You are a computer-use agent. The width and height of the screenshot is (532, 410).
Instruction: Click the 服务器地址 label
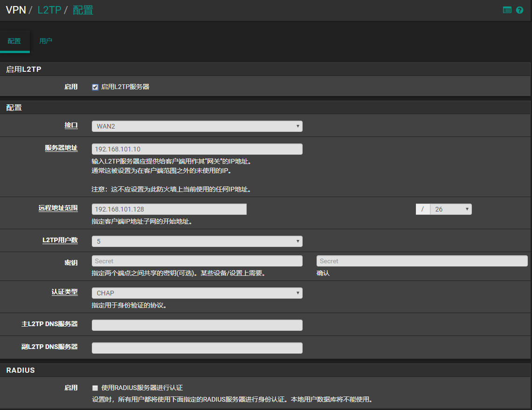61,148
